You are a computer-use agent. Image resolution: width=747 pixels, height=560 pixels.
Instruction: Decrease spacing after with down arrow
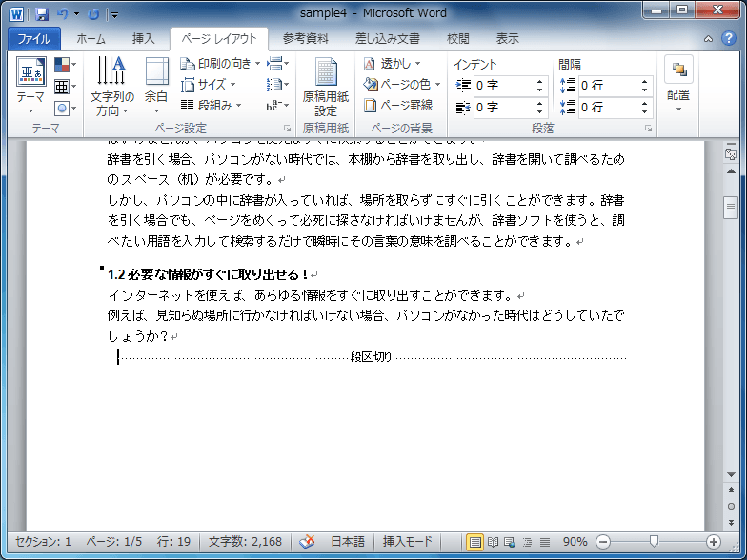pyautogui.click(x=644, y=112)
